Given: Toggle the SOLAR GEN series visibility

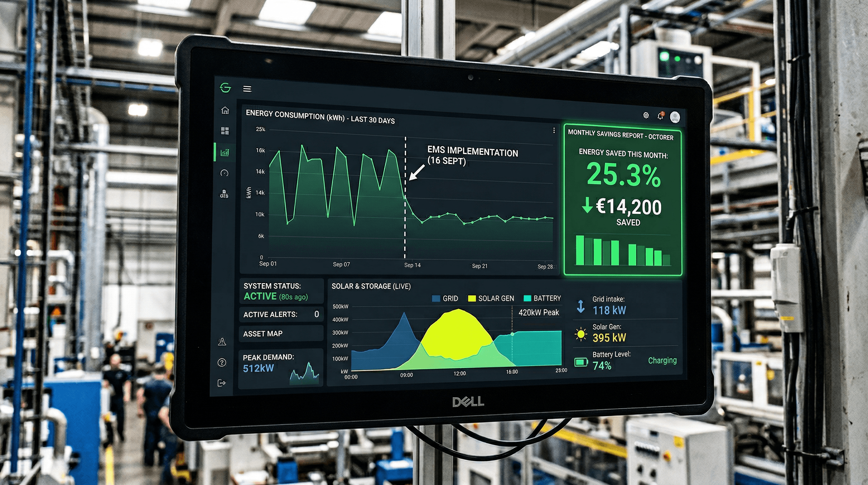Looking at the screenshot, I should coord(490,298).
